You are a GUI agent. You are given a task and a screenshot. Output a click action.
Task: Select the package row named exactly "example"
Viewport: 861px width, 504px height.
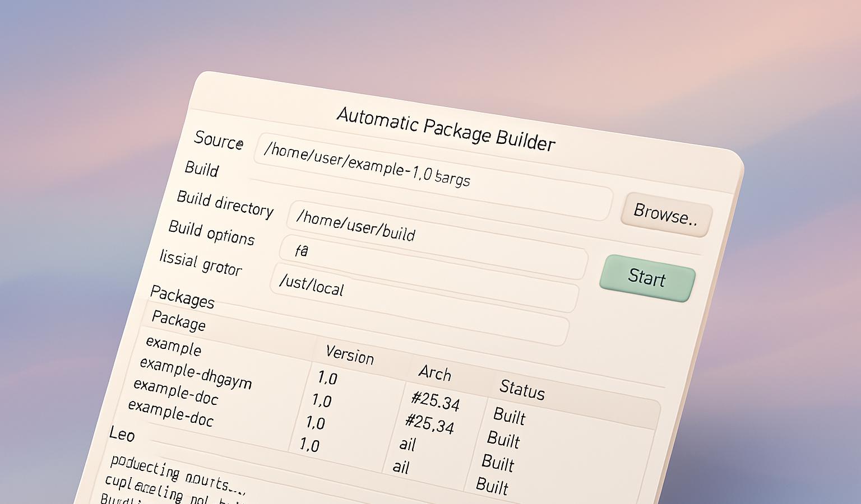click(x=173, y=346)
